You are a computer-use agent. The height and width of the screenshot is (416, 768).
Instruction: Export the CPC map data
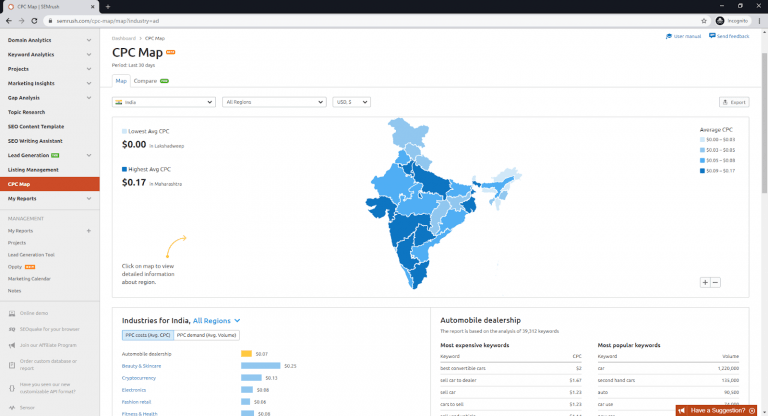(x=734, y=102)
